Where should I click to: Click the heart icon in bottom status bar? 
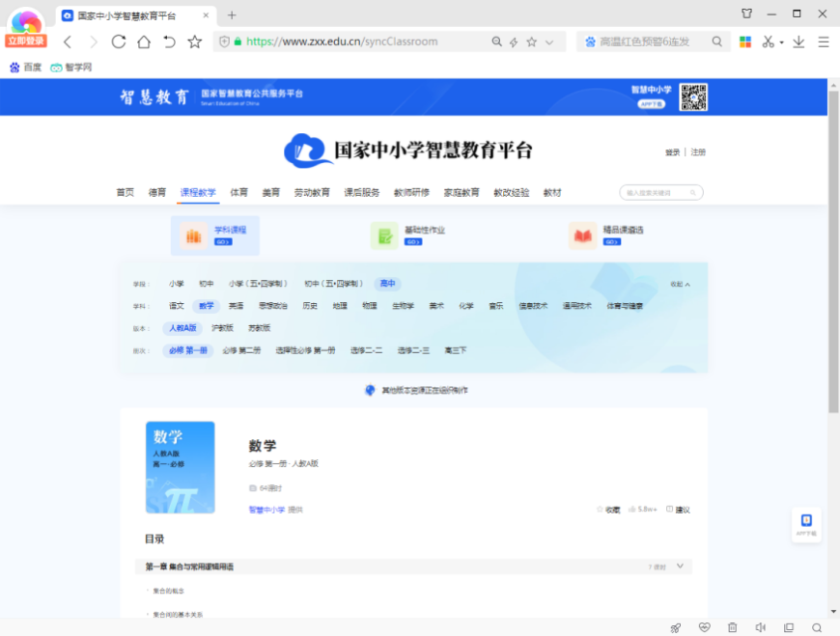(x=705, y=627)
